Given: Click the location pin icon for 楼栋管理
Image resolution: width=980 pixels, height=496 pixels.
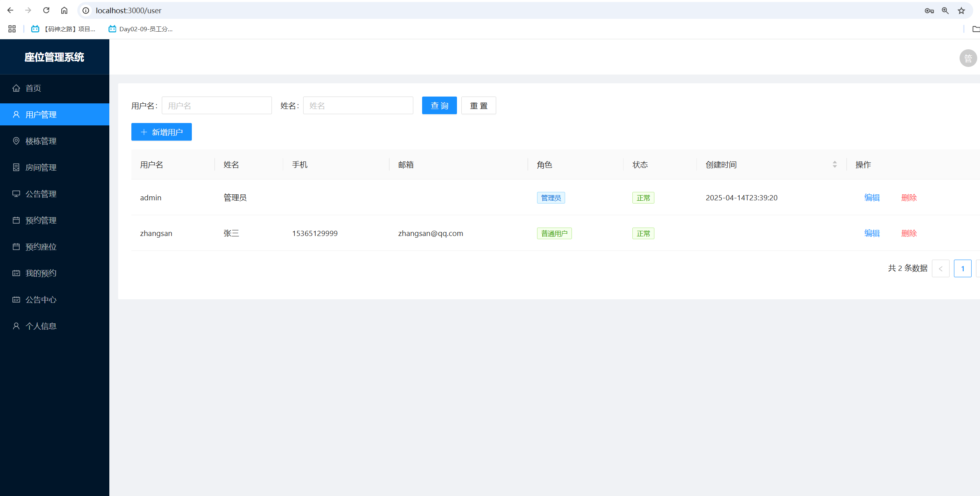Looking at the screenshot, I should click(x=16, y=141).
